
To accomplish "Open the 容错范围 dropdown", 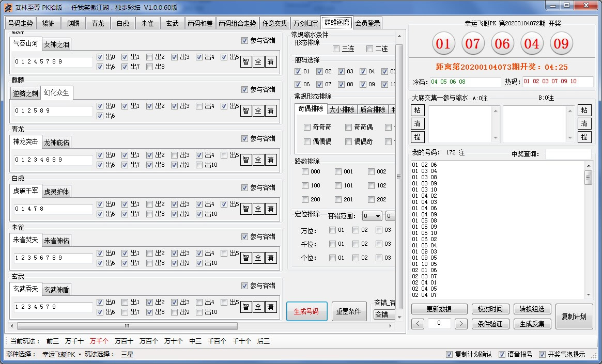I will coord(372,215).
